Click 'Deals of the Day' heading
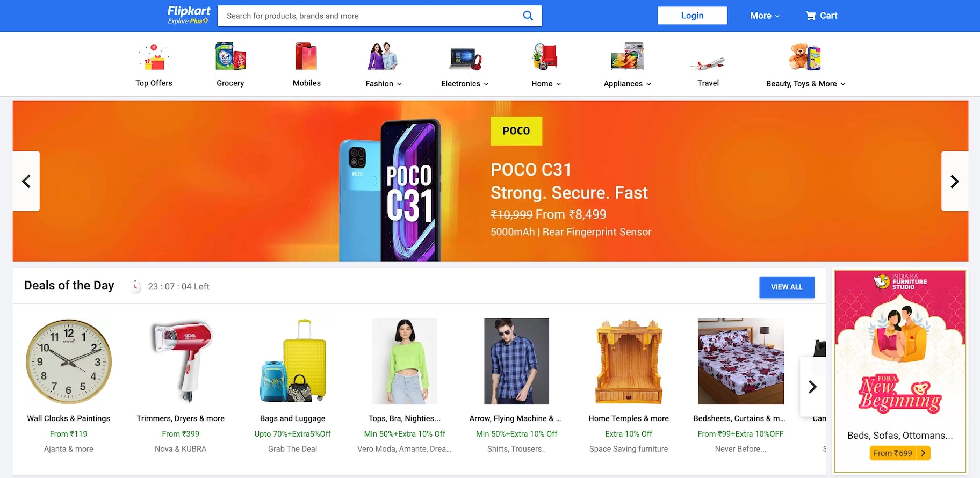The image size is (980, 478). 69,285
